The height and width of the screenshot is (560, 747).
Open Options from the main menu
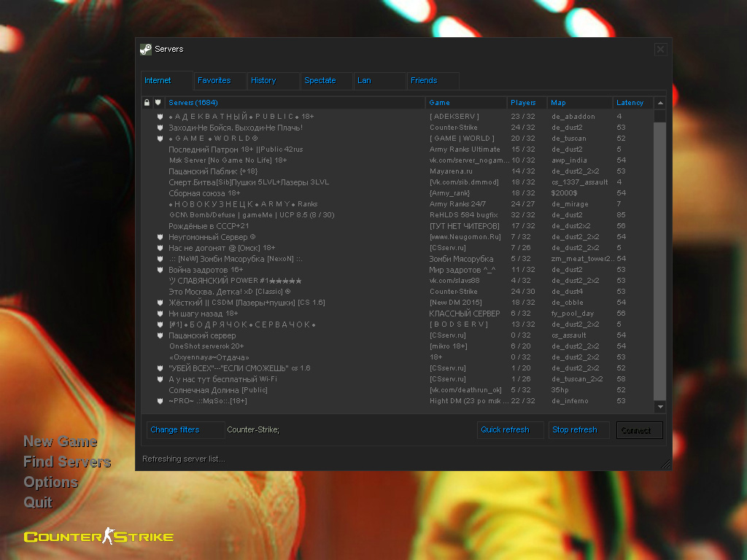coord(51,483)
